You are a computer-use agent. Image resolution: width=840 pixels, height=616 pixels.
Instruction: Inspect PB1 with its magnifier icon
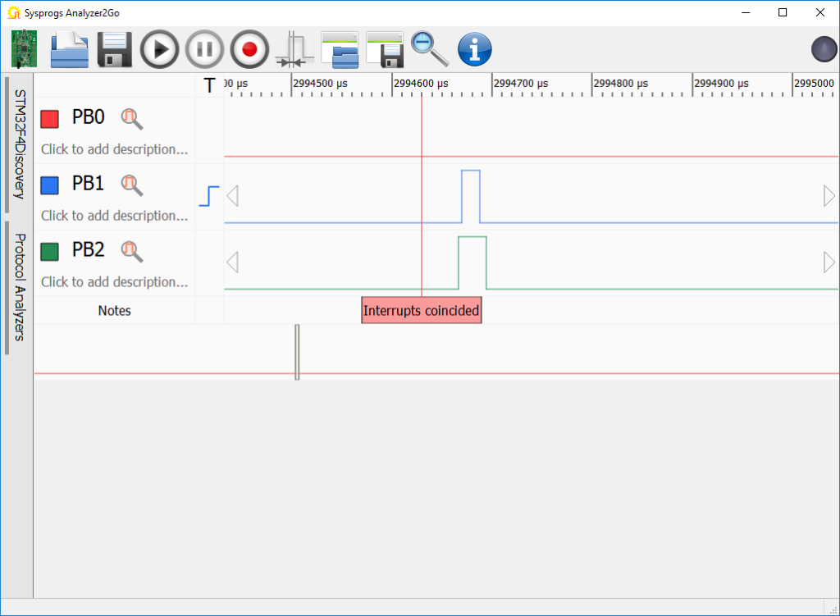(x=131, y=185)
